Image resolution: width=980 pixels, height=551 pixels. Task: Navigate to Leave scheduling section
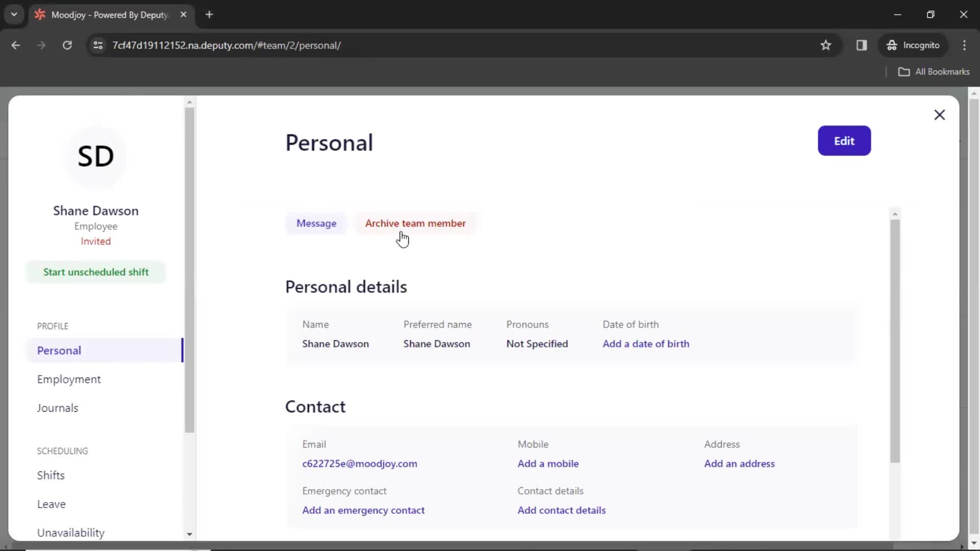coord(51,504)
